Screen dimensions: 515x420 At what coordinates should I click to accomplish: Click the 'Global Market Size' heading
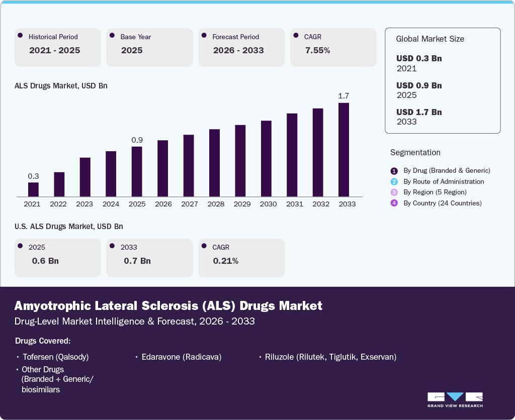tap(430, 39)
